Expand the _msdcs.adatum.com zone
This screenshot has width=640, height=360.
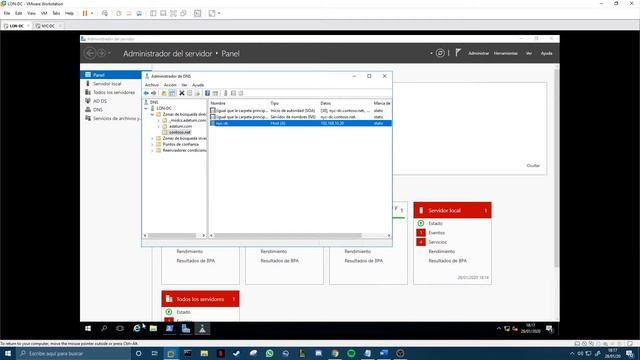159,120
